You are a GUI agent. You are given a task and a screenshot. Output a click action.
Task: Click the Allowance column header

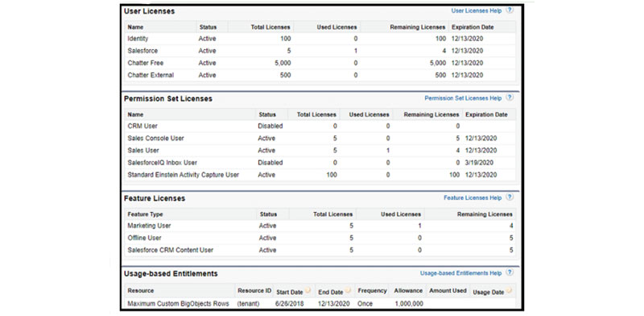(x=408, y=290)
